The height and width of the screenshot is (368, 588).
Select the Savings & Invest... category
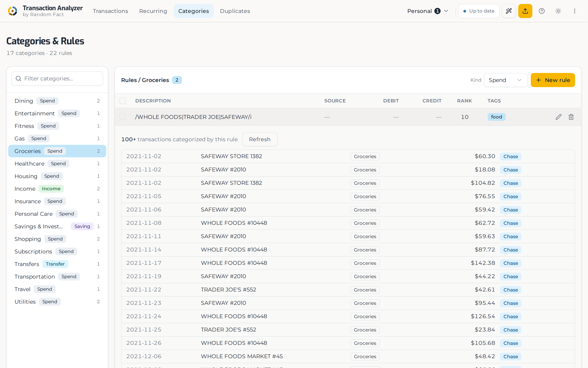click(57, 226)
